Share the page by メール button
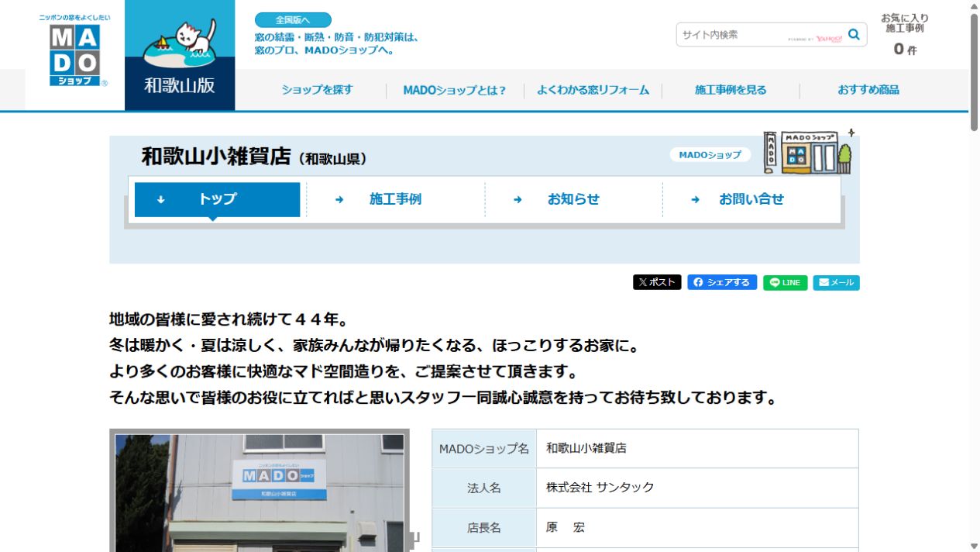This screenshot has height=552, width=980. click(x=836, y=282)
